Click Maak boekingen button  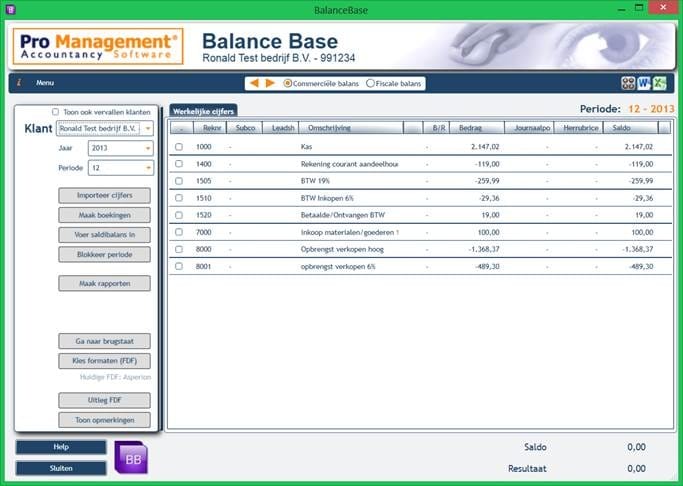coord(105,215)
